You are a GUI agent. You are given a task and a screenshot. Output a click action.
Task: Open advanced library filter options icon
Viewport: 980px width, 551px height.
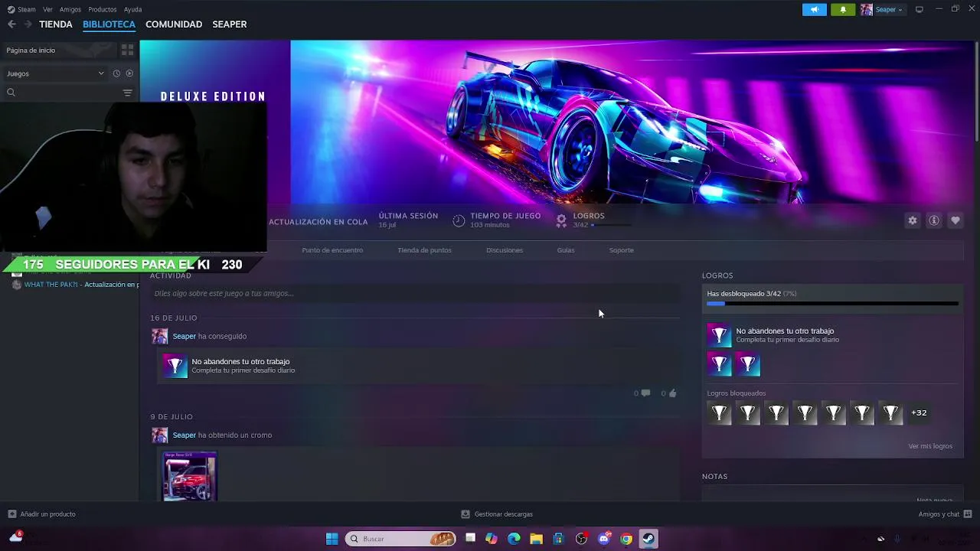click(x=128, y=93)
